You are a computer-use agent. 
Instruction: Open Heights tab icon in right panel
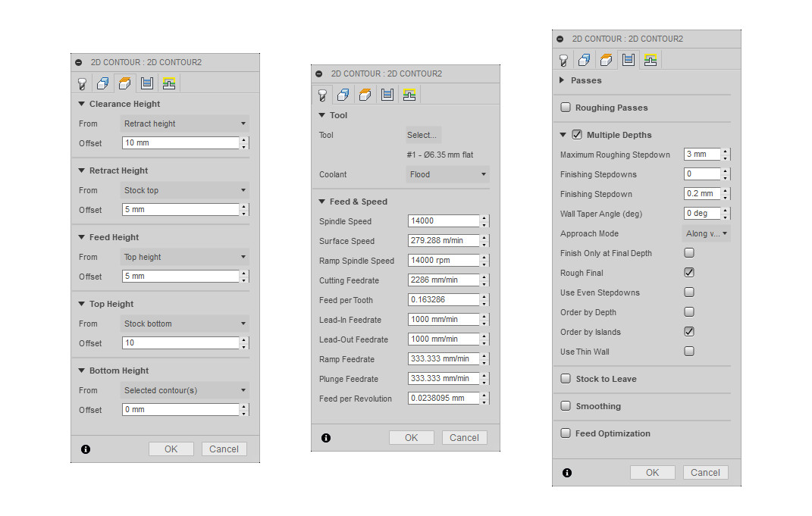coord(607,60)
